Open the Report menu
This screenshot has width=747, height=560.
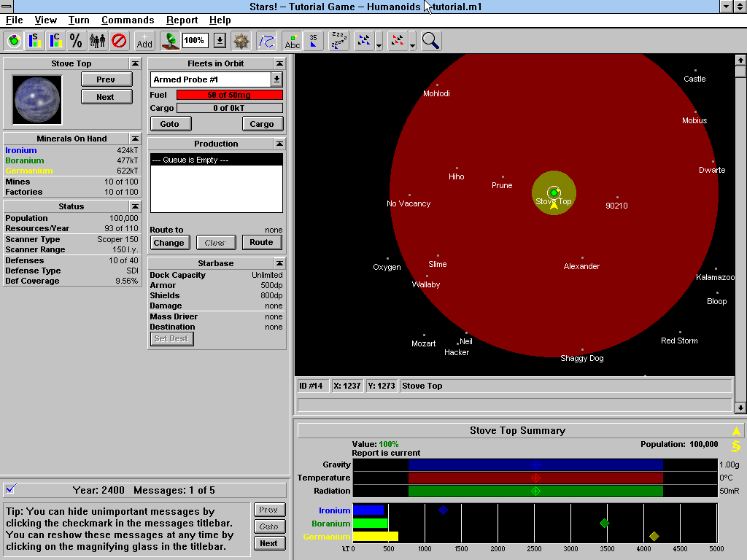[x=182, y=20]
